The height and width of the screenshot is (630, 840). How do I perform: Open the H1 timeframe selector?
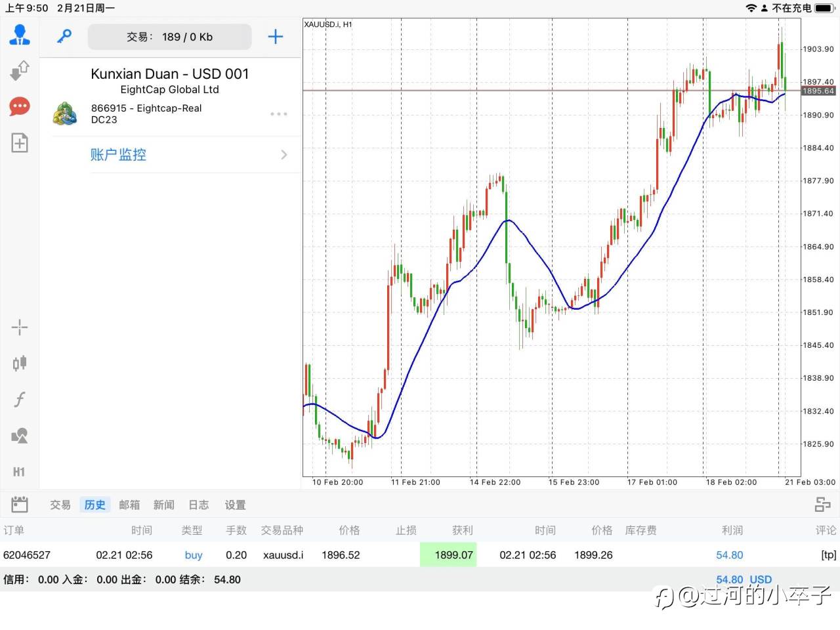tap(19, 472)
